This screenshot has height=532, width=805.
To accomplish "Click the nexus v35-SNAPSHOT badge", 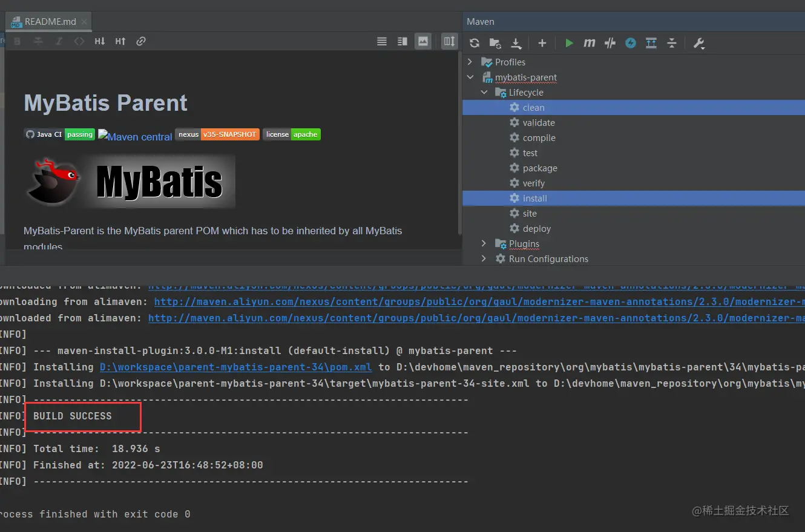I will click(x=217, y=134).
